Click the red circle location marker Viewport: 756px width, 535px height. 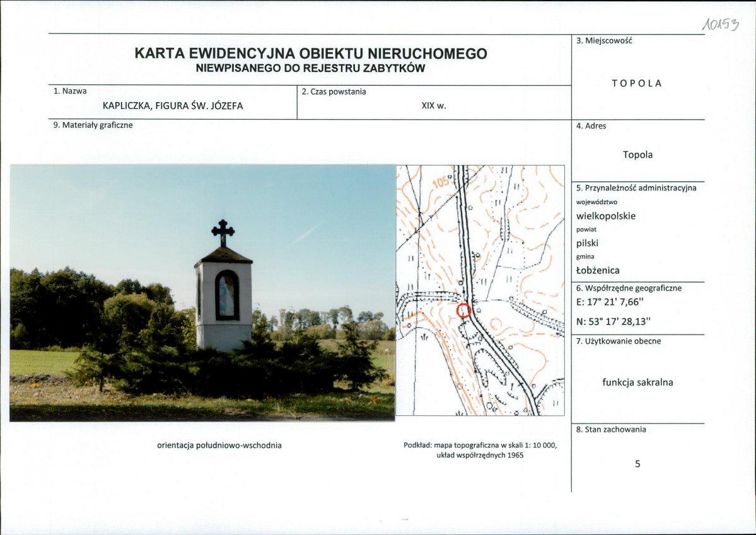[x=463, y=309]
